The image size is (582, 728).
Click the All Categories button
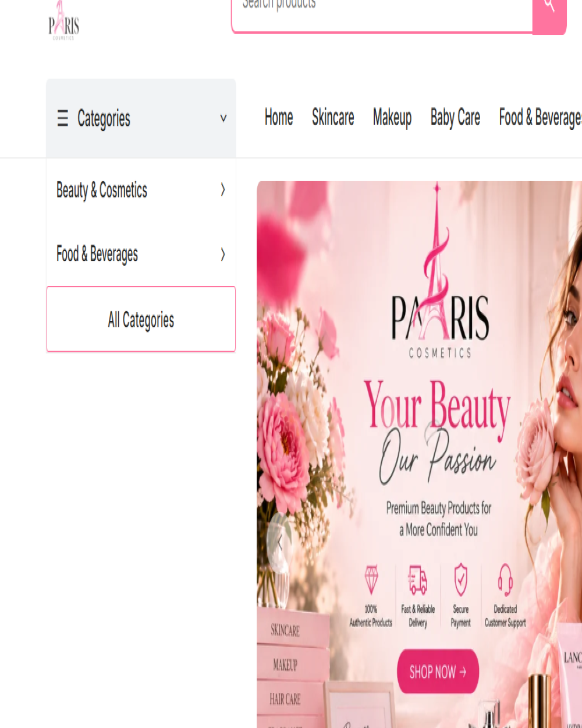coord(141,319)
